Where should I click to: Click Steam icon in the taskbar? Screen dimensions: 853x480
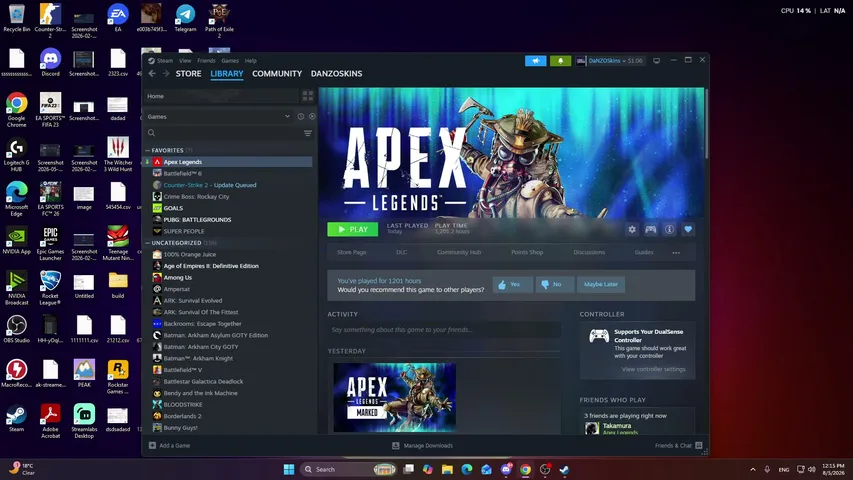pyautogui.click(x=564, y=469)
